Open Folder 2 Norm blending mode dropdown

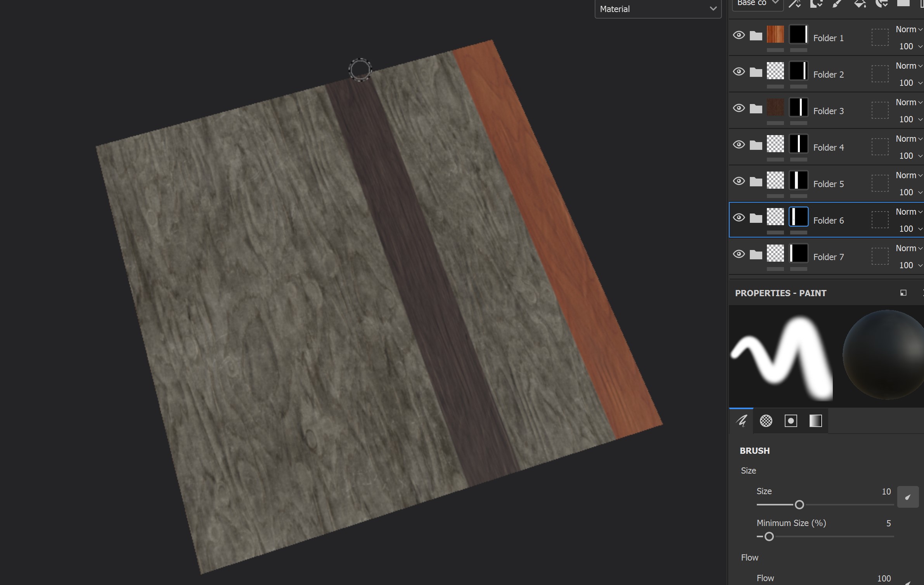pyautogui.click(x=909, y=66)
